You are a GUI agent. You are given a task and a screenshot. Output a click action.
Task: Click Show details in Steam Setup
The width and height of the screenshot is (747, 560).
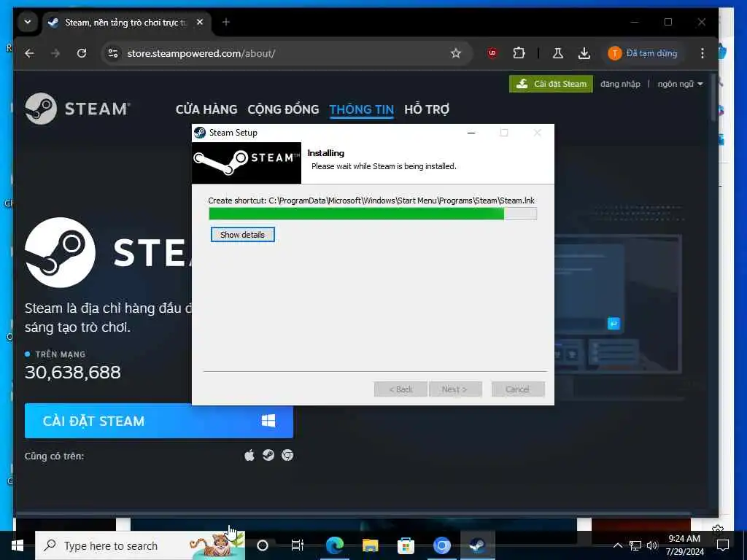click(x=242, y=234)
